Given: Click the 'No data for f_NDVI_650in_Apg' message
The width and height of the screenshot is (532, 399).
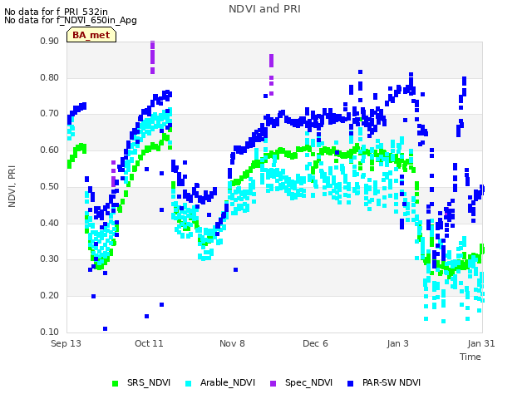Looking at the screenshot, I should pos(71,20).
